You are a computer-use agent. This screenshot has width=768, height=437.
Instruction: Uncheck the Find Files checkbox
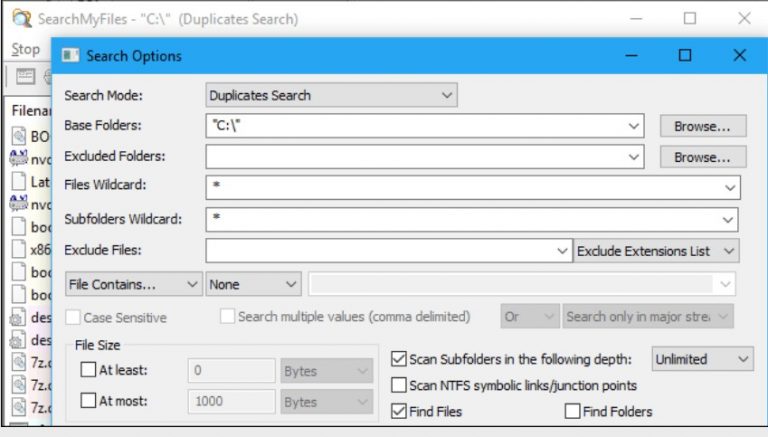[399, 411]
